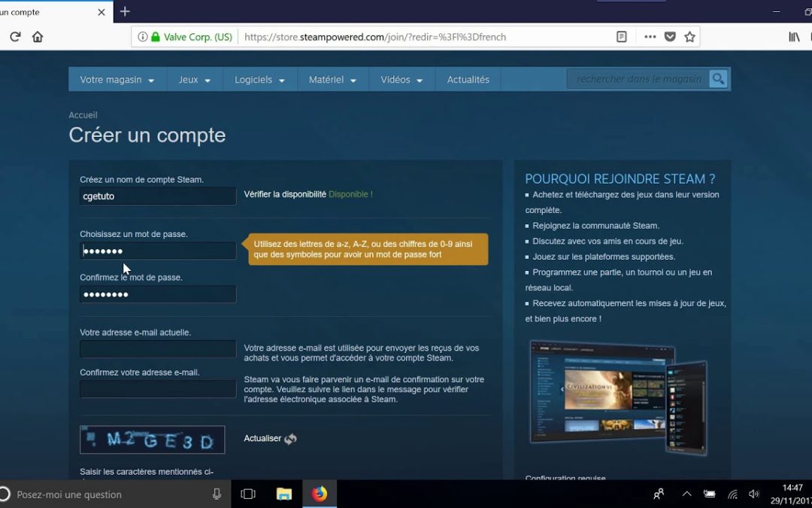Select Actualités in the navigation bar
812x508 pixels.
[x=468, y=78]
